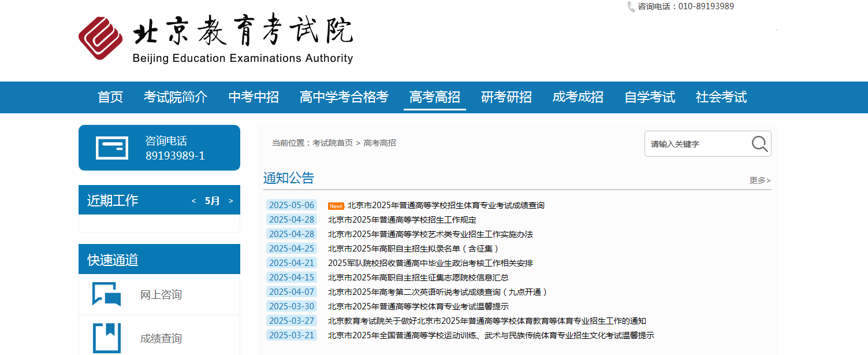Screen dimensions: 868x355
Task: Open 研考研招 navigation tab
Action: tap(506, 97)
